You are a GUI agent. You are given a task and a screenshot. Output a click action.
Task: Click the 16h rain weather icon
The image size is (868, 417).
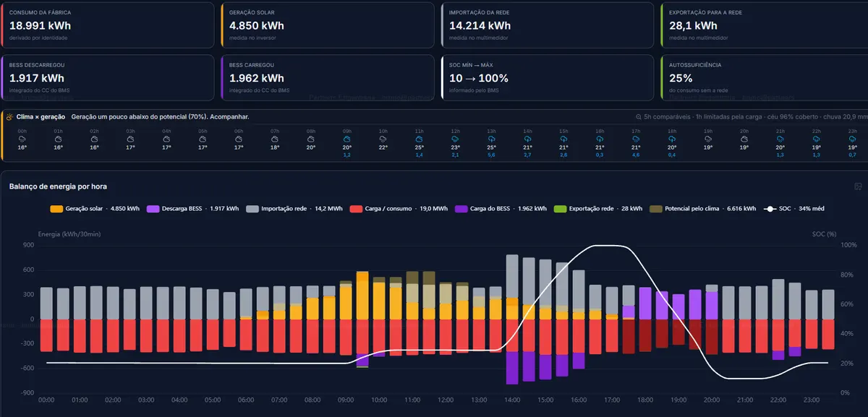(600, 139)
